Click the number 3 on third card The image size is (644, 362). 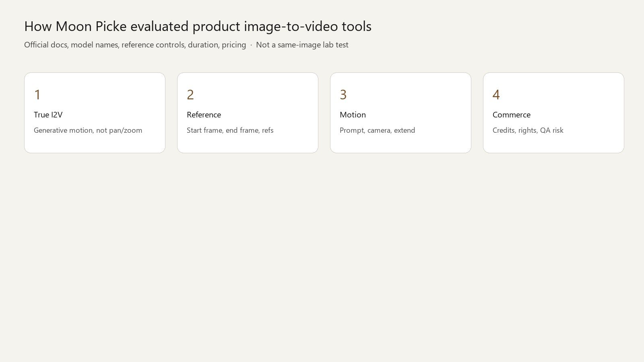(x=343, y=95)
